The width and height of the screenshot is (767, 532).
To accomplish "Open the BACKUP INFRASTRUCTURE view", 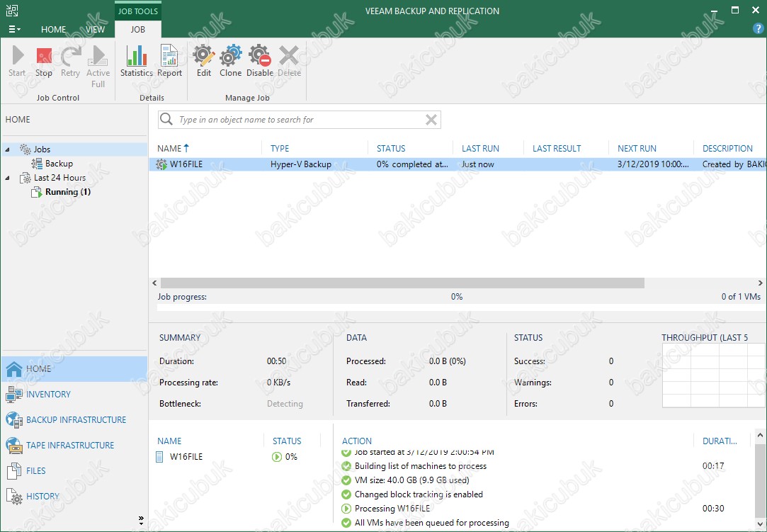I will pyautogui.click(x=74, y=419).
